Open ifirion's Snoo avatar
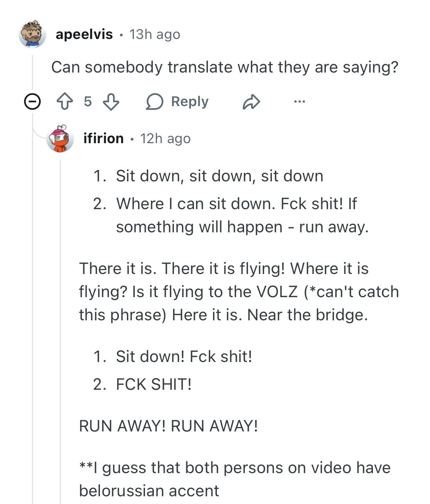 (x=60, y=139)
